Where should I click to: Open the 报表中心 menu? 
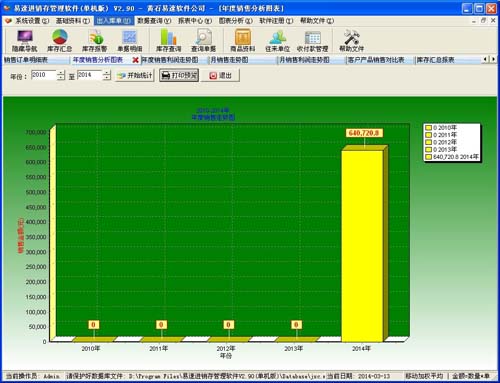[x=195, y=21]
